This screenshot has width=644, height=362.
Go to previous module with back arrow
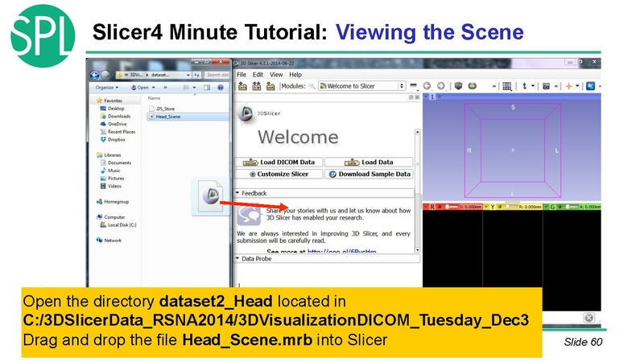[427, 86]
